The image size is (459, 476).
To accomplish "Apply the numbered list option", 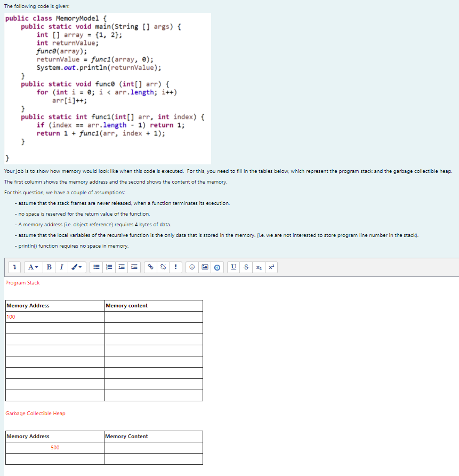I will (109, 267).
